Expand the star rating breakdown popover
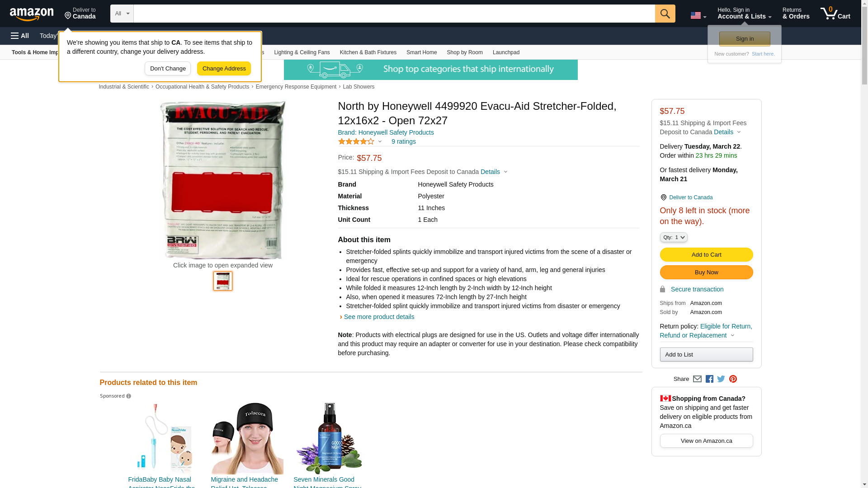 click(x=360, y=141)
